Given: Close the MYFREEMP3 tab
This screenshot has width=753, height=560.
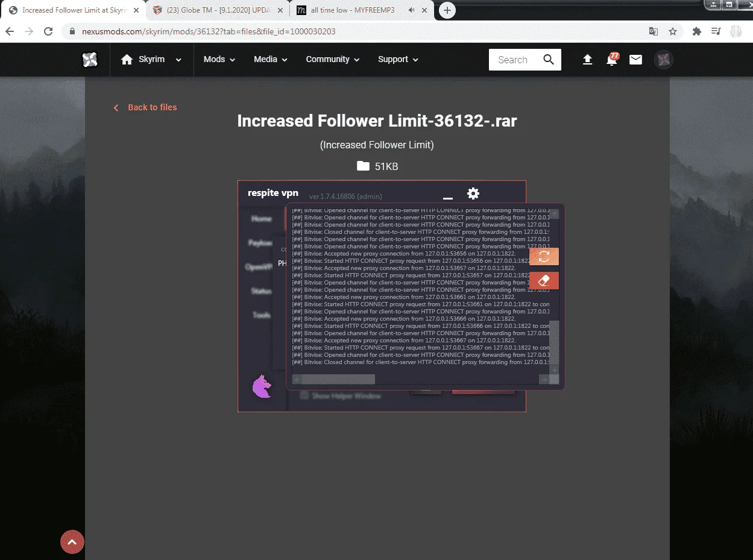Looking at the screenshot, I should (x=426, y=10).
